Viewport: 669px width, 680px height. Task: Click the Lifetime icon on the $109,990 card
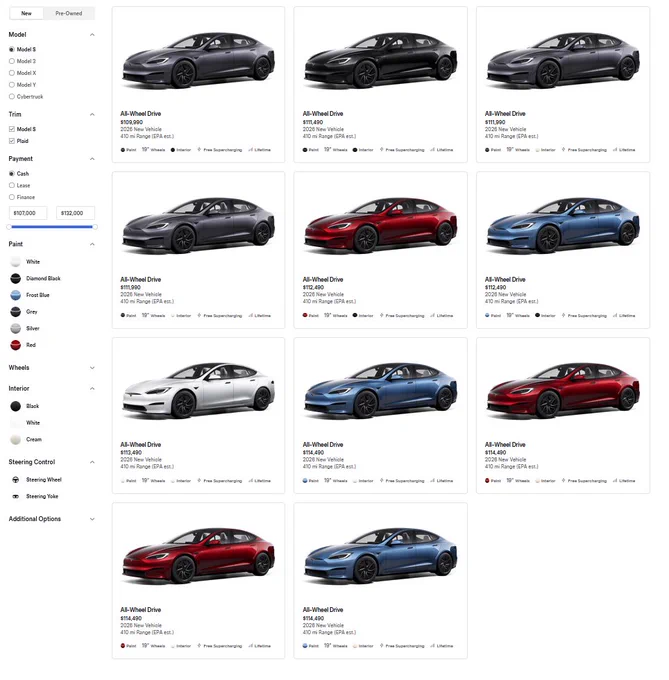pyautogui.click(x=251, y=150)
